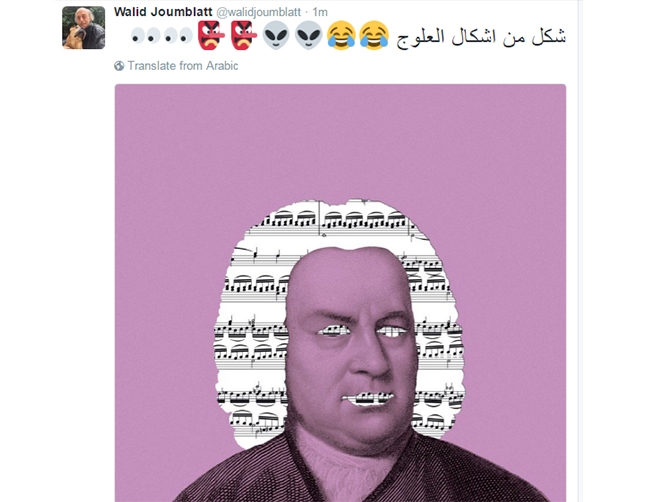
Task: Open the Walid Joumblatt display name link
Action: point(163,12)
